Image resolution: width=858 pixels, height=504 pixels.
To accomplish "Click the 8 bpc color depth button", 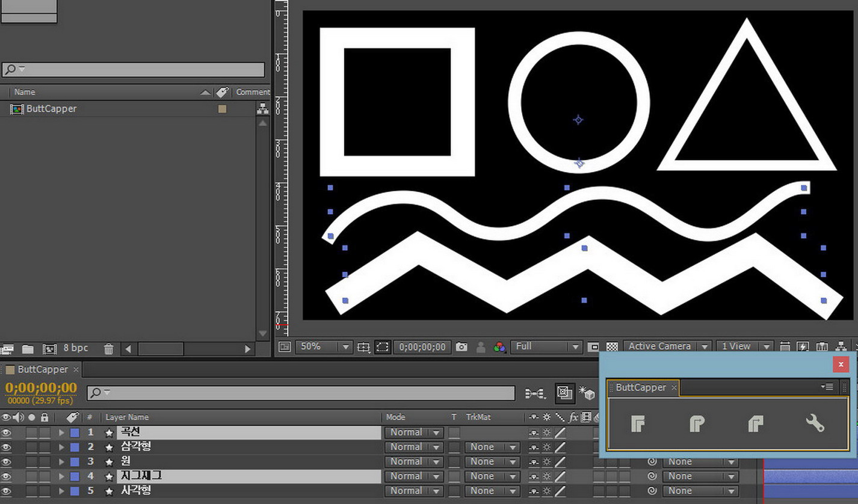I will pyautogui.click(x=76, y=348).
